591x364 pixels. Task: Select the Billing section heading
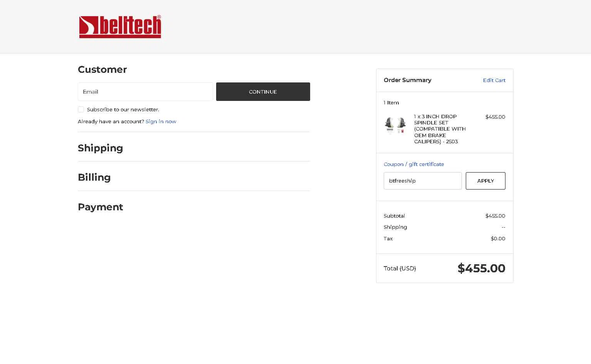[x=94, y=177]
